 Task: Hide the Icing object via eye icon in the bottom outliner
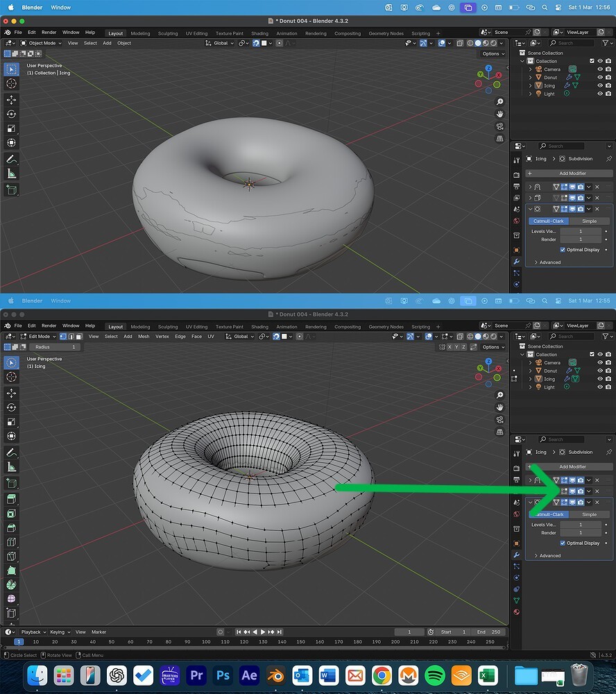(600, 379)
